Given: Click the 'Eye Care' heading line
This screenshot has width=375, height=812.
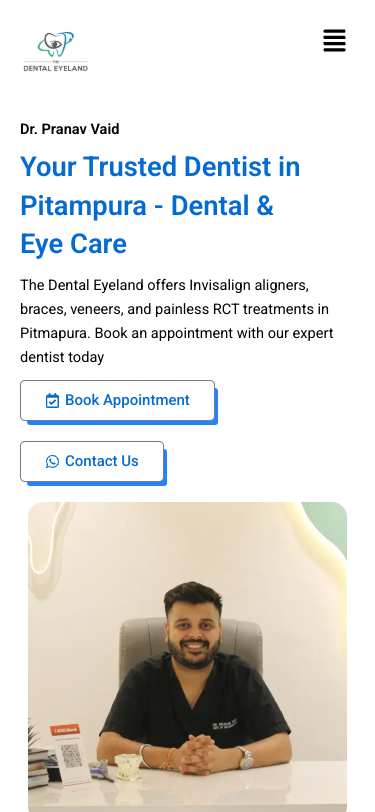Looking at the screenshot, I should tap(74, 244).
